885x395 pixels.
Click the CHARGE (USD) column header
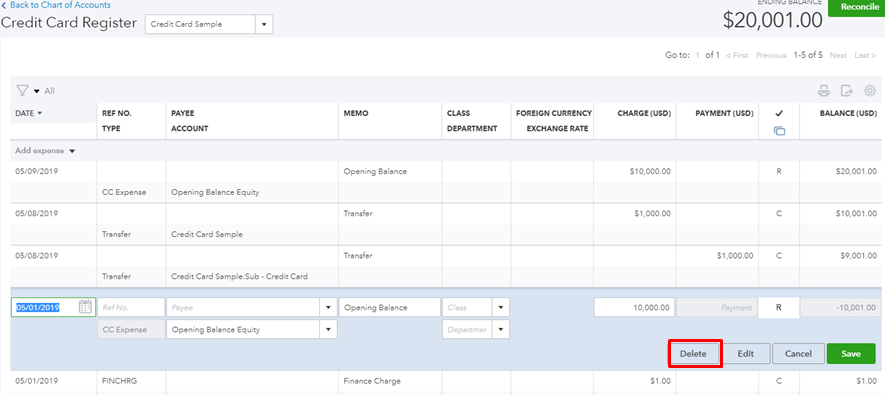coord(645,113)
